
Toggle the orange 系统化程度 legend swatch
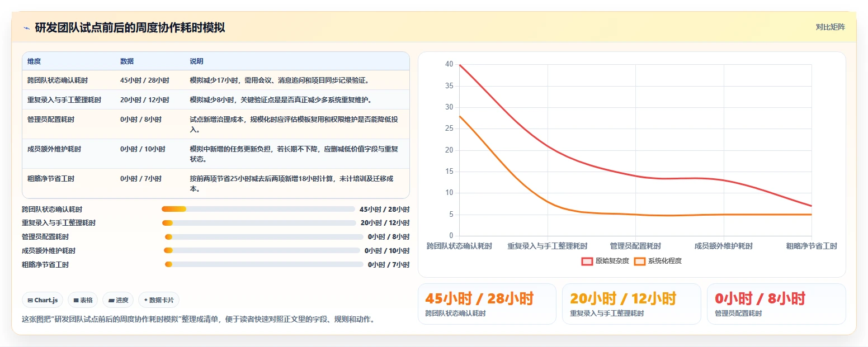click(x=640, y=261)
